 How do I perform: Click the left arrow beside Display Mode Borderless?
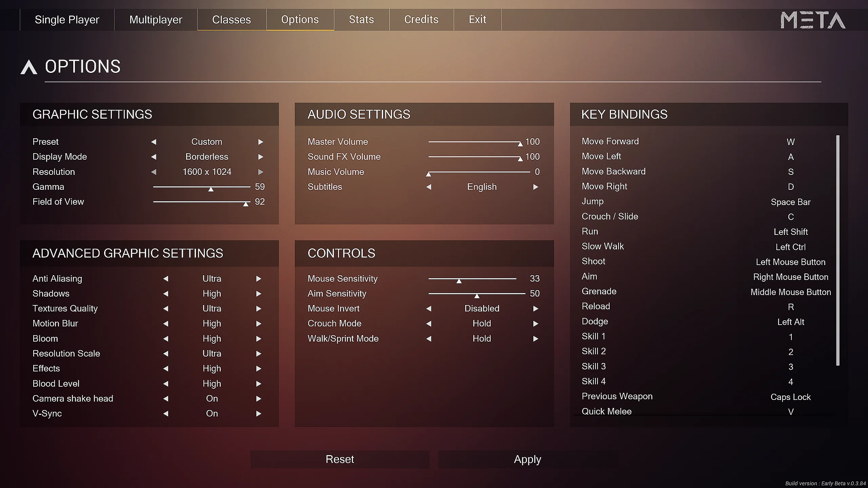[154, 157]
